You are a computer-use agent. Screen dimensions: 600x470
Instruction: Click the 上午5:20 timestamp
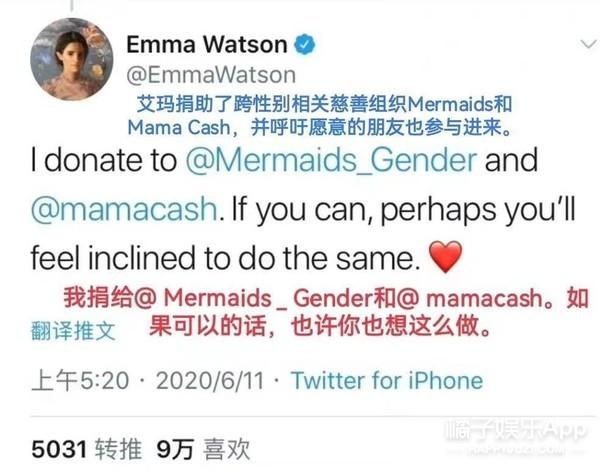click(80, 380)
